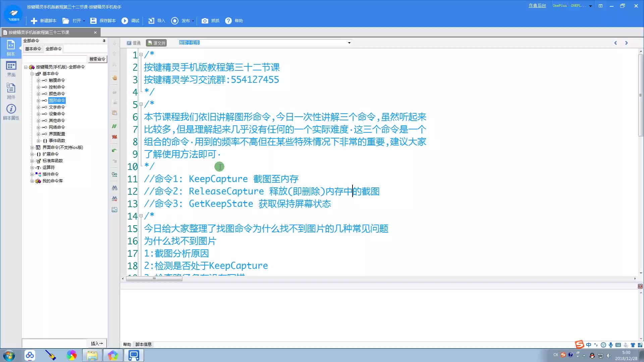Open 帮助 help question icon
Image resolution: width=644 pixels, height=362 pixels.
coord(228,21)
